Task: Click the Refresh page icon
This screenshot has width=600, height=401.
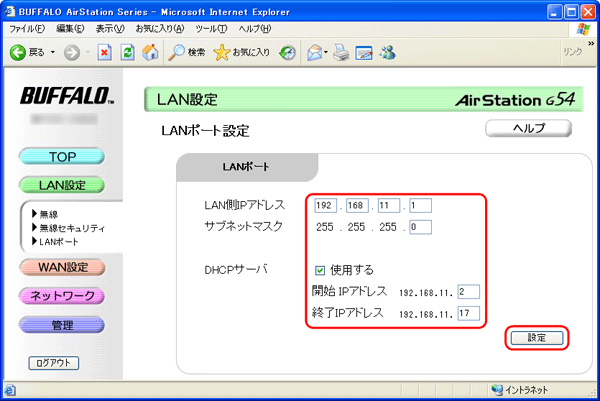Action: tap(127, 52)
